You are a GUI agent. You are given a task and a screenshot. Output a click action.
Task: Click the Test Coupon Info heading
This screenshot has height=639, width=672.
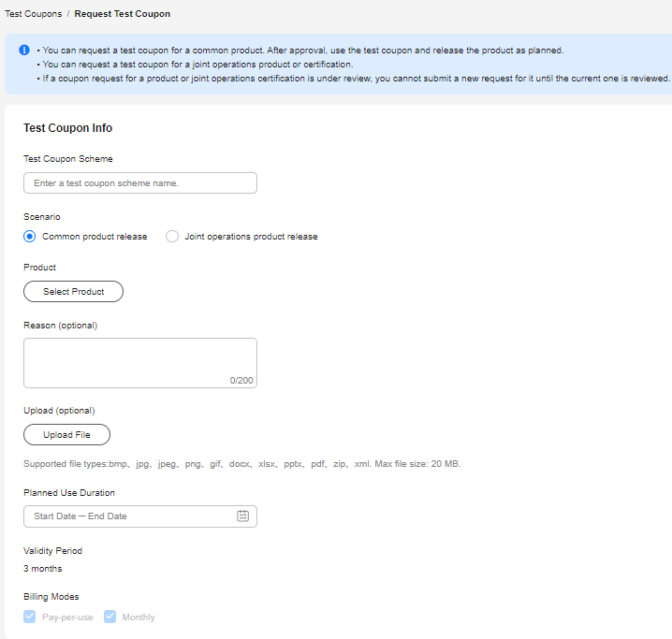tap(67, 128)
